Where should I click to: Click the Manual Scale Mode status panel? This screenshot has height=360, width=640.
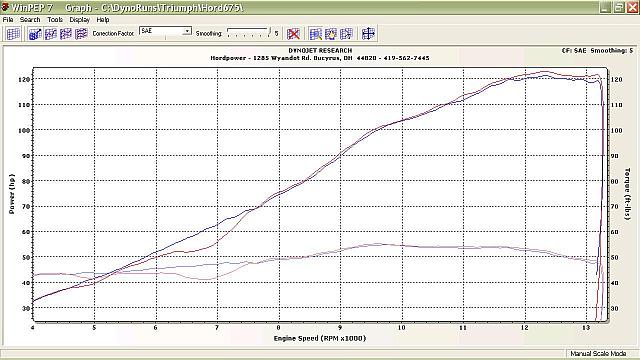point(598,353)
